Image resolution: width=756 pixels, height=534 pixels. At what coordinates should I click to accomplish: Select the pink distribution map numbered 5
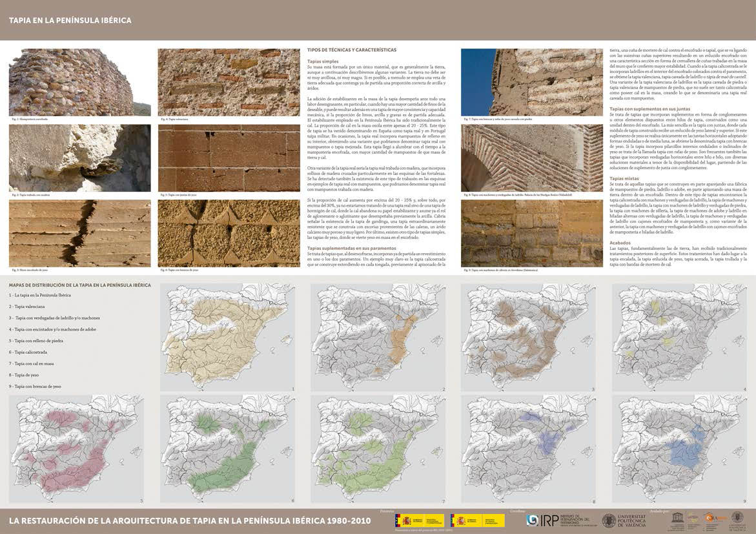click(76, 449)
